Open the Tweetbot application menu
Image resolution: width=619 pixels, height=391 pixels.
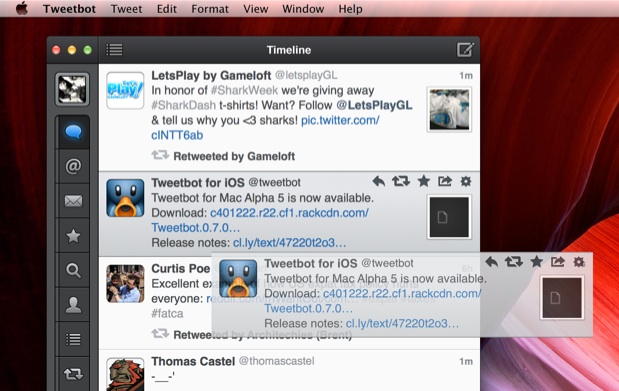tap(69, 9)
